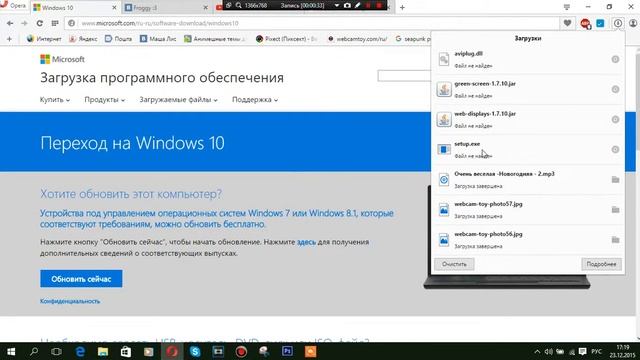Select the setup.exe download entry
The image size is (640, 360).
[x=528, y=149]
